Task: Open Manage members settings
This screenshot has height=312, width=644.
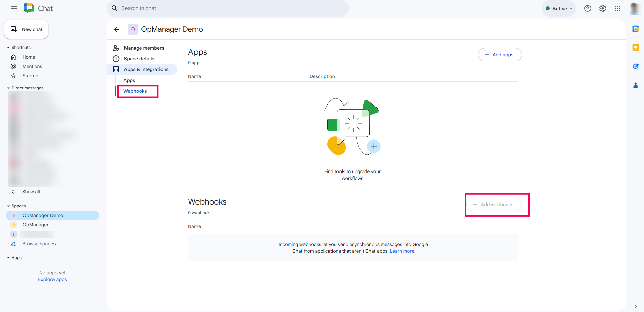Action: point(144,48)
